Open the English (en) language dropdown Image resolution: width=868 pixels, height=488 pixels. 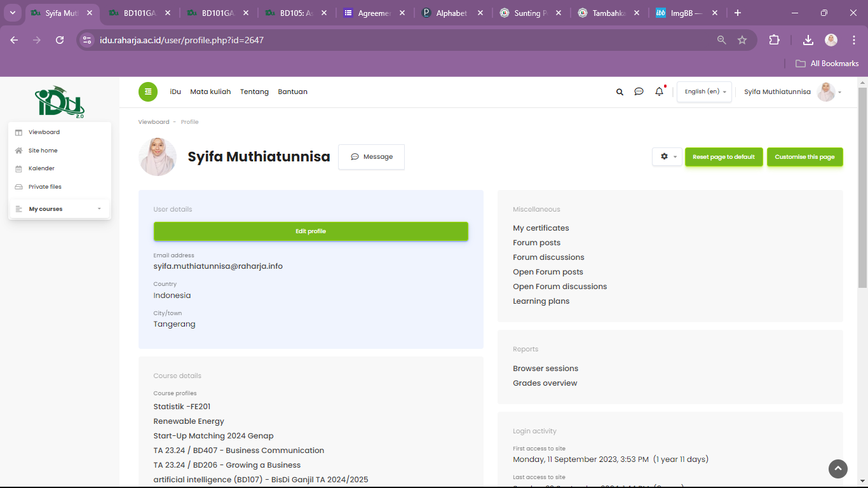tap(704, 91)
